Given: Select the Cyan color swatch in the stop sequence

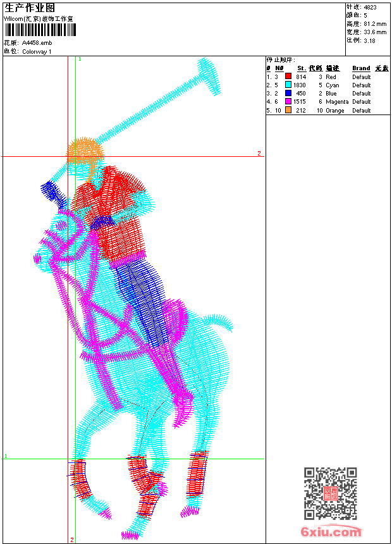Looking at the screenshot, I should tap(288, 85).
